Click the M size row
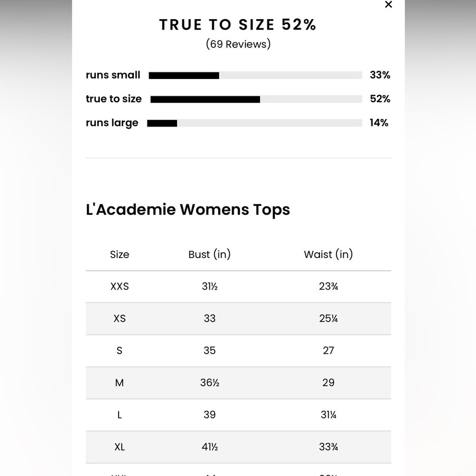Viewport: 476px width, 476px height. pos(238,383)
